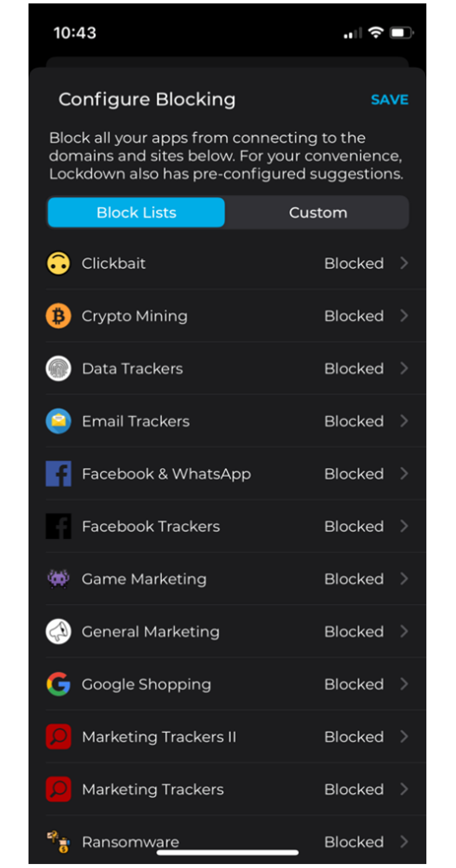Tap the Email Trackers envelope icon
Screen dimensions: 456x868
click(x=58, y=421)
